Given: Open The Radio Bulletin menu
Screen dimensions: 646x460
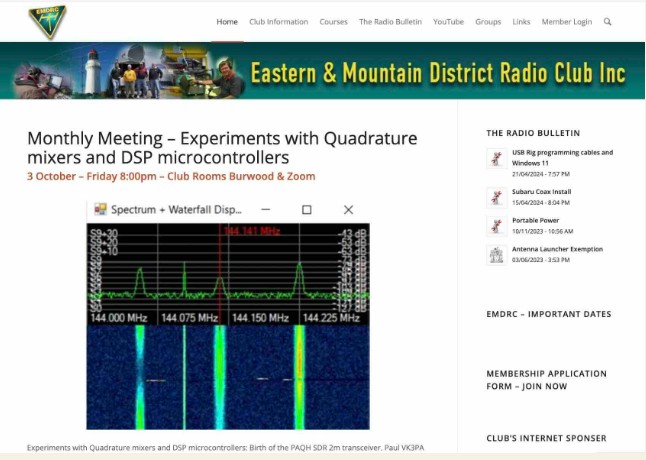Looking at the screenshot, I should 390,22.
